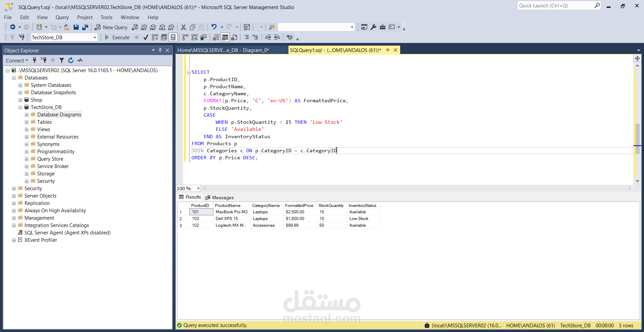Screen dimensions: 644x332
Task: Collapse the TechStore_DB database node
Action: click(x=20, y=107)
